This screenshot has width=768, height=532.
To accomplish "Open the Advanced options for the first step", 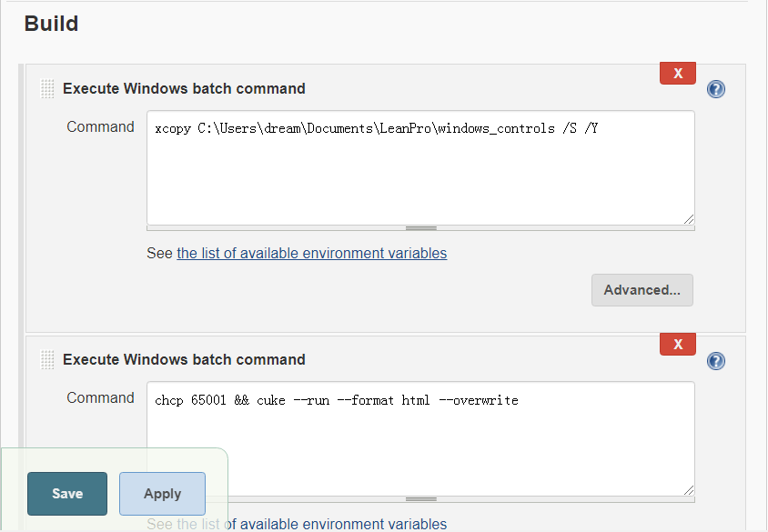I will pyautogui.click(x=642, y=289).
